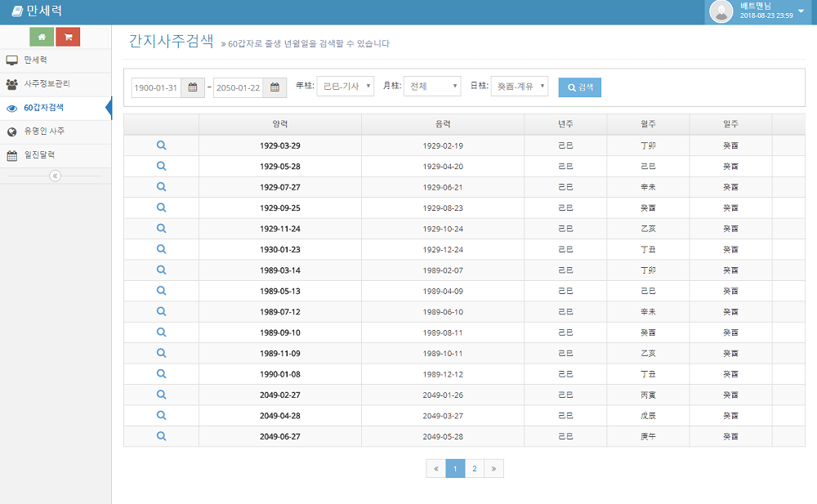This screenshot has width=817, height=504.
Task: Collapse the sidebar with the double-arrow icon
Action: point(56,176)
